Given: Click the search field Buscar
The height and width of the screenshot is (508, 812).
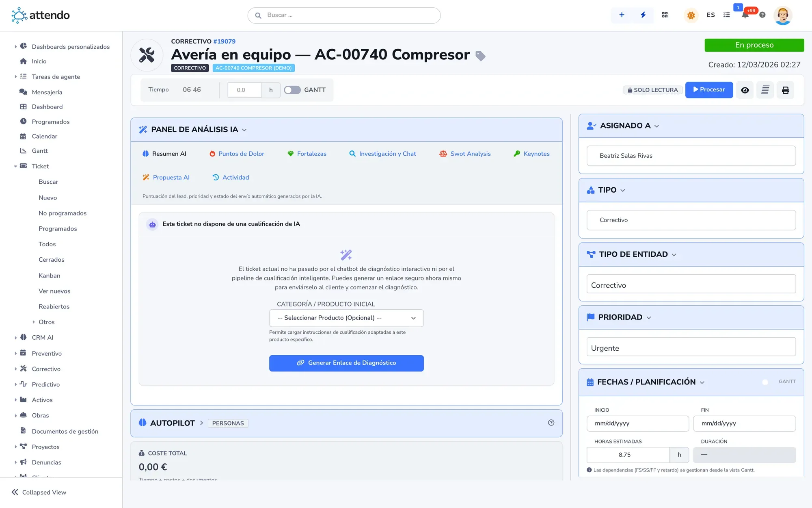Looking at the screenshot, I should coord(344,15).
